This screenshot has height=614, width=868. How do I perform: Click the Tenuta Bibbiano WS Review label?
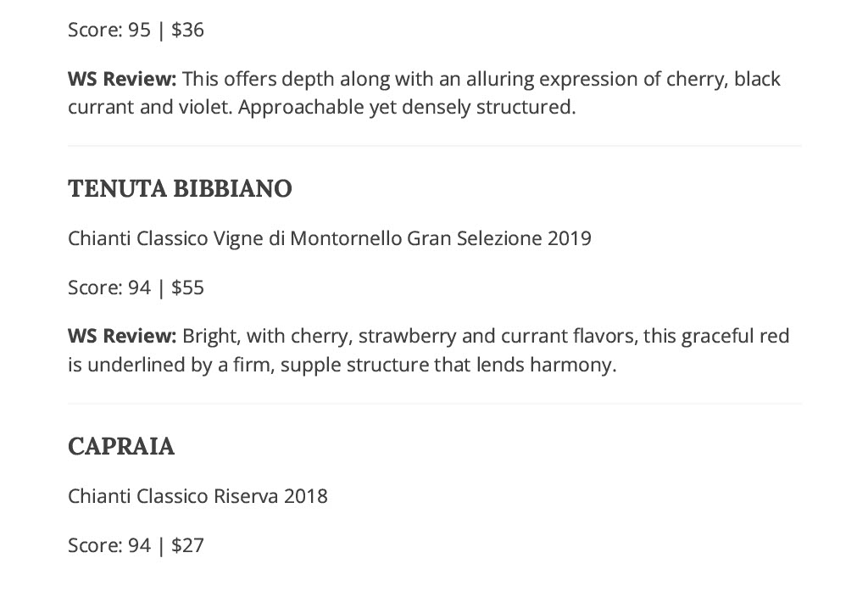click(x=122, y=336)
